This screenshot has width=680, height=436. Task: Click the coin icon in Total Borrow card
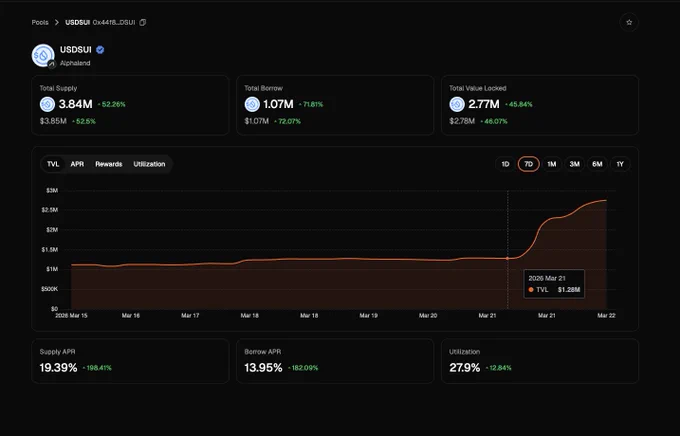[x=252, y=104]
